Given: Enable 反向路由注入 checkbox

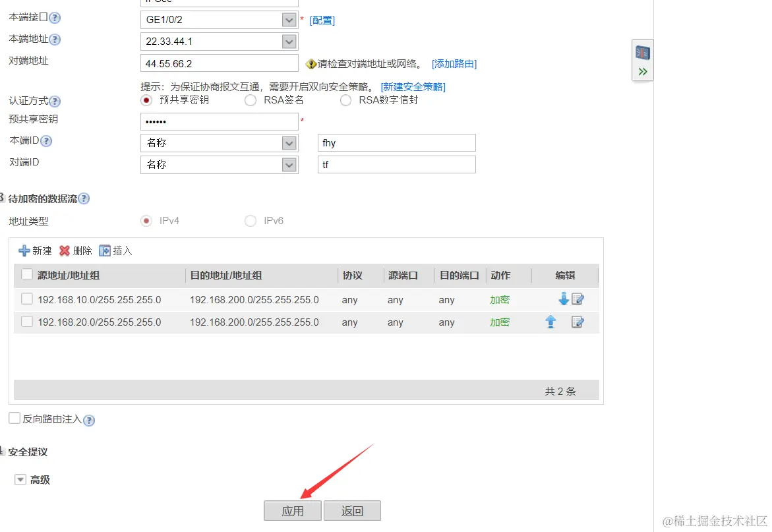Looking at the screenshot, I should 15,419.
